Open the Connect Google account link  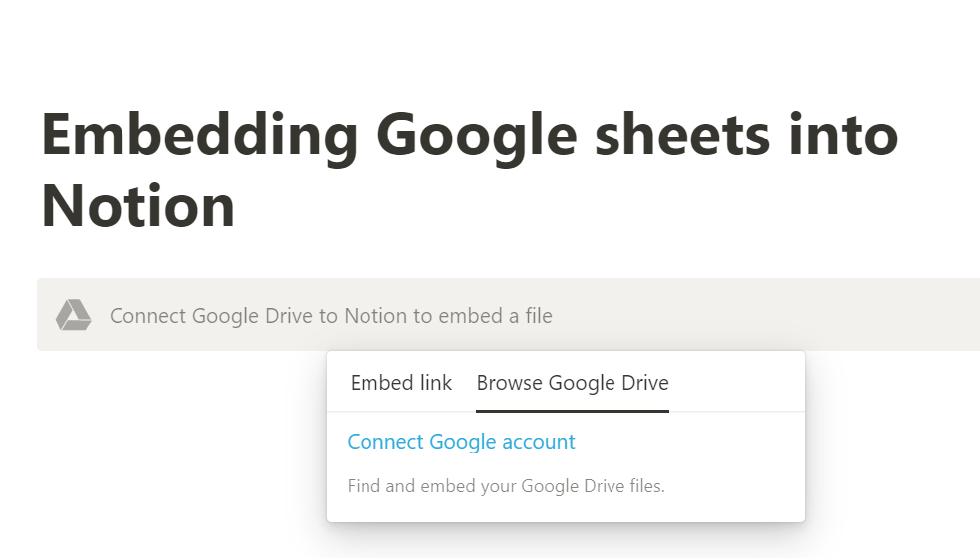(461, 442)
